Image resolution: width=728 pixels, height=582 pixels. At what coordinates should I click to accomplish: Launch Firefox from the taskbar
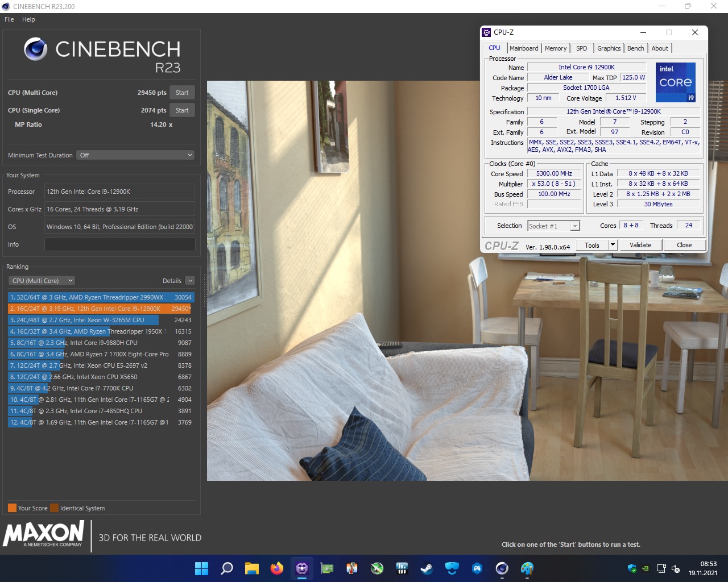click(x=277, y=568)
